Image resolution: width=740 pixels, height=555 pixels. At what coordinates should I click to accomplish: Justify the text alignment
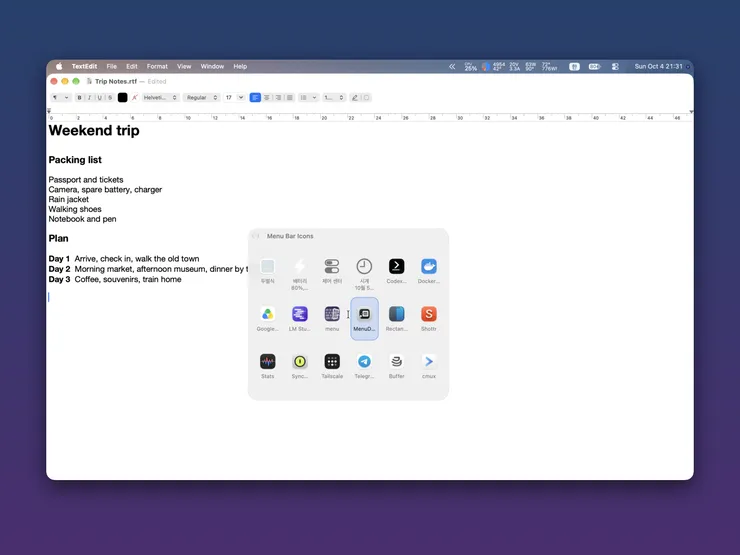[x=290, y=98]
